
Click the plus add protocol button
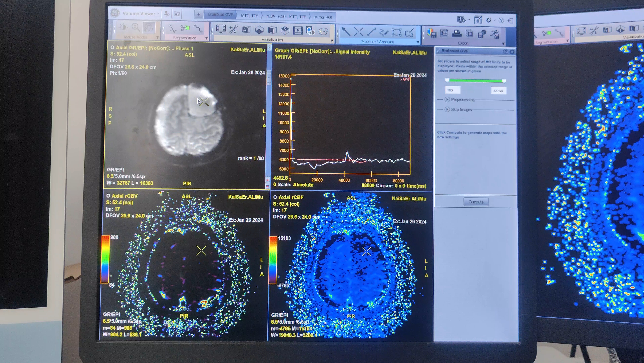[199, 14]
